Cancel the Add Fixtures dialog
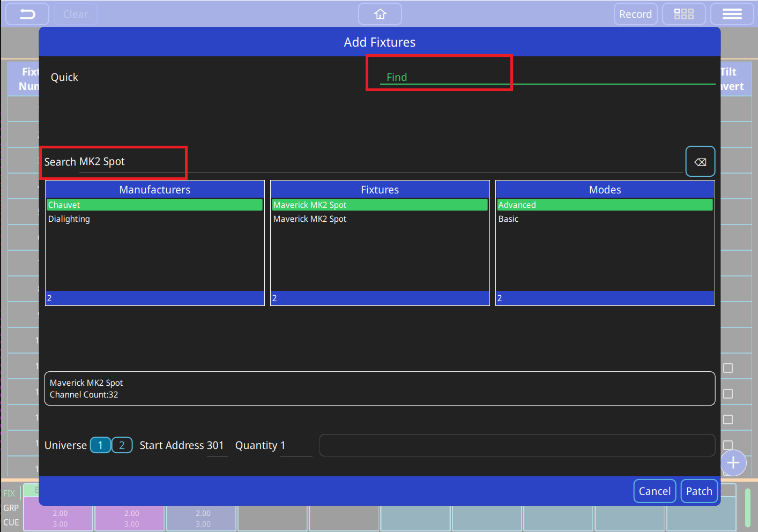 (654, 491)
